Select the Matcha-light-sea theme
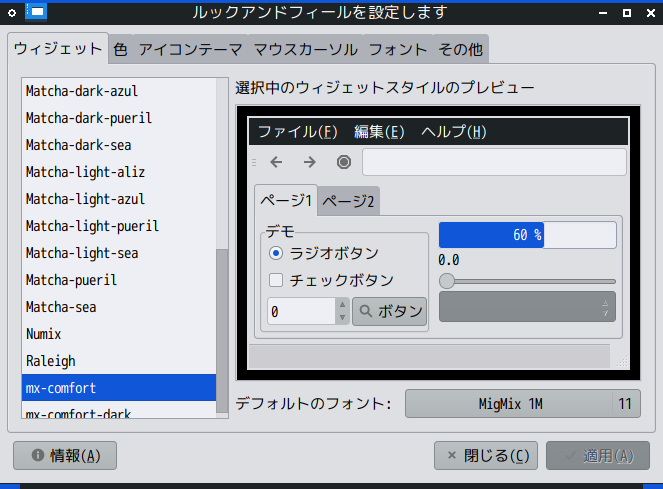The height and width of the screenshot is (489, 663). point(119,253)
